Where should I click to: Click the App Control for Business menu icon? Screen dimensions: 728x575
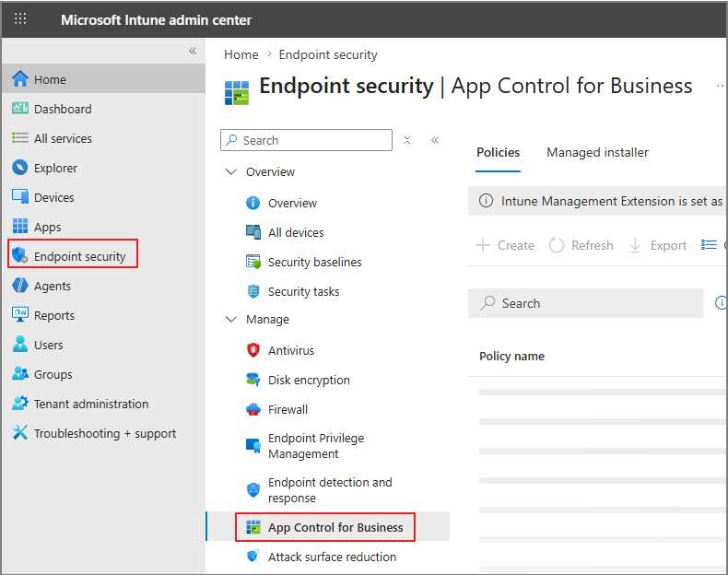tap(253, 527)
